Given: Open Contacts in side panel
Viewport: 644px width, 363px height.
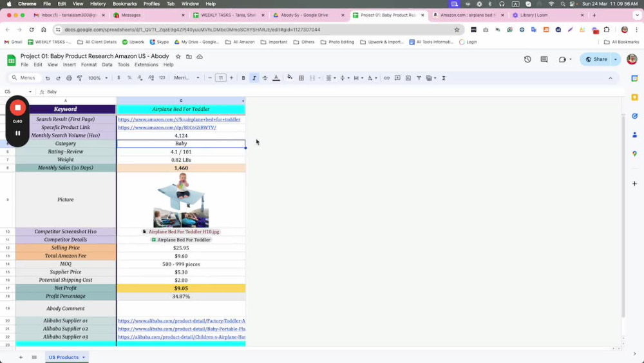Looking at the screenshot, I should coord(634,135).
